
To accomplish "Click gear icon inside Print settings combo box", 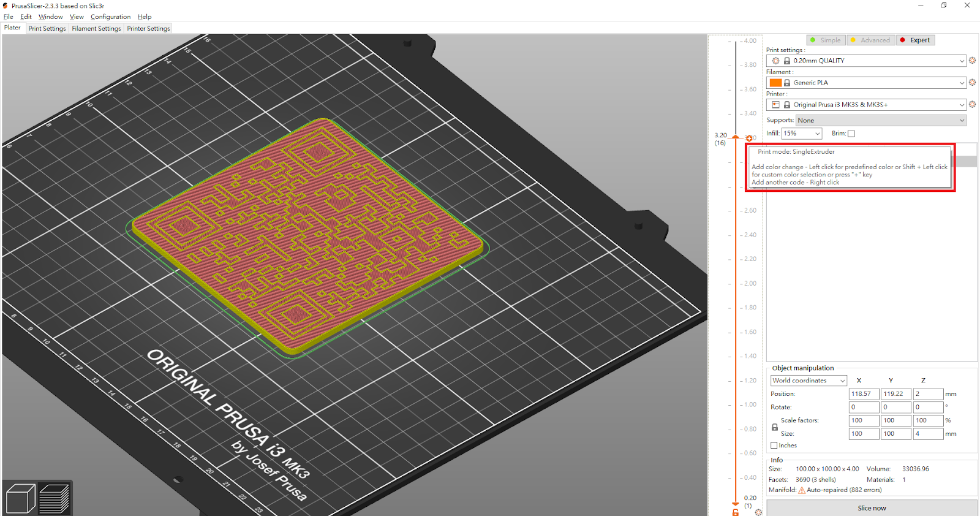I will pyautogui.click(x=776, y=61).
